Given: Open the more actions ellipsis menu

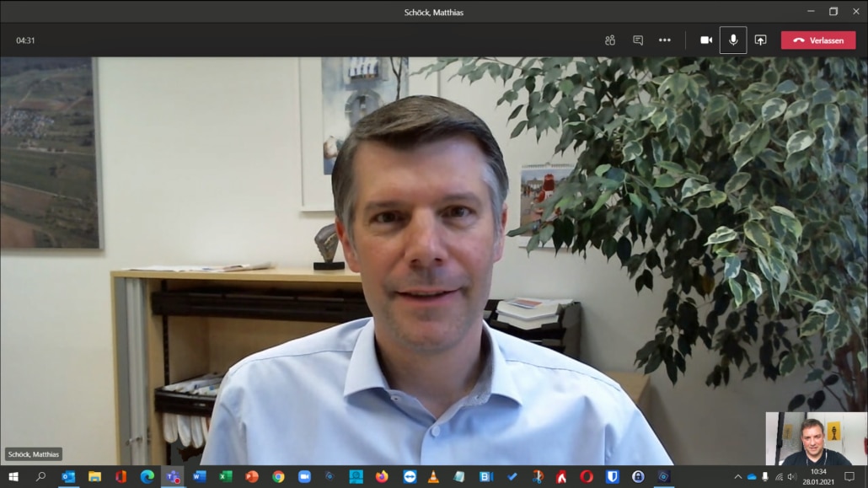Looking at the screenshot, I should [665, 40].
